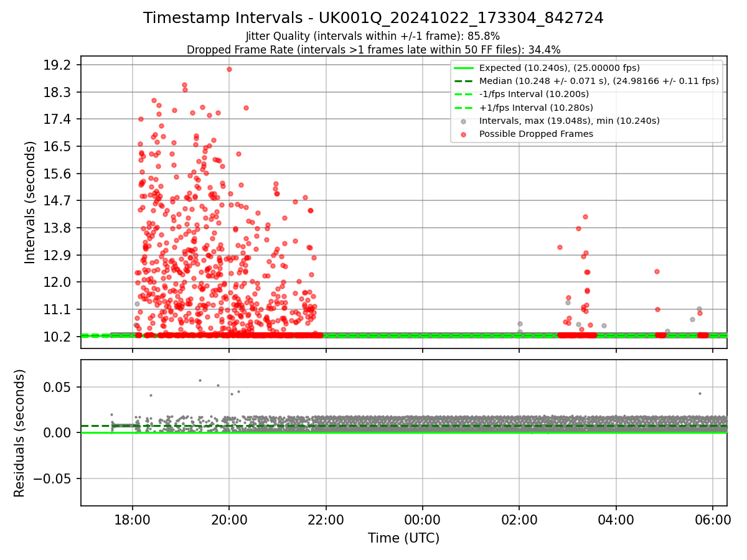Screen dimensions: 747x560
Task: Click legend entry 'Intervals, max (19.048s), min (10.240s)'
Action: tap(569, 121)
